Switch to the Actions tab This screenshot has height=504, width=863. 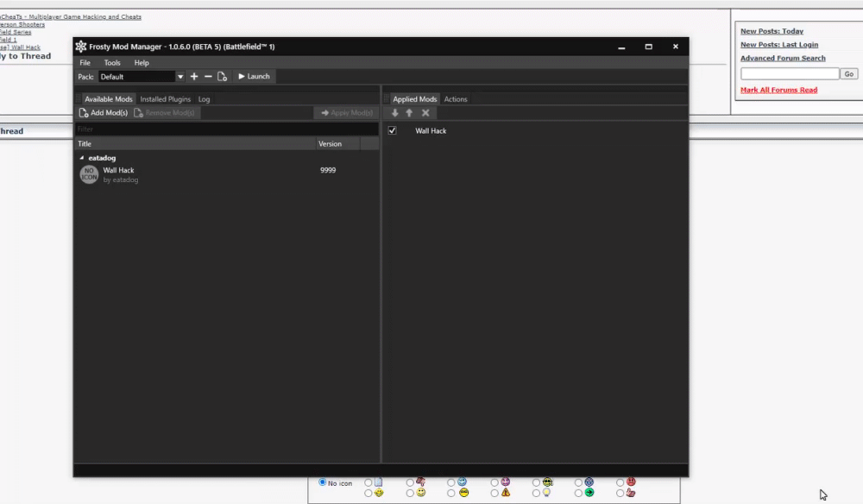(x=456, y=98)
